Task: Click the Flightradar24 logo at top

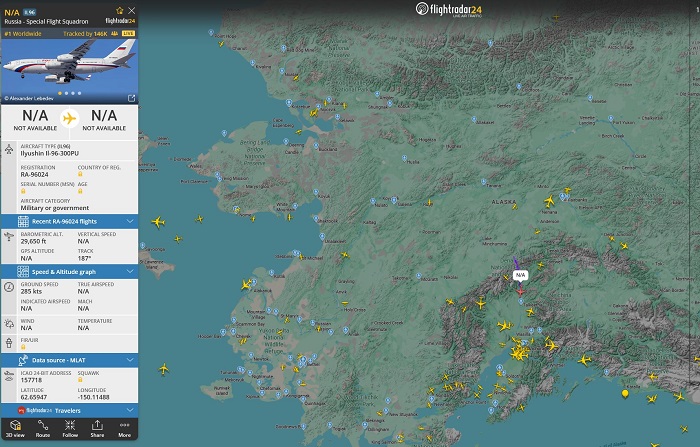Action: pos(449,10)
